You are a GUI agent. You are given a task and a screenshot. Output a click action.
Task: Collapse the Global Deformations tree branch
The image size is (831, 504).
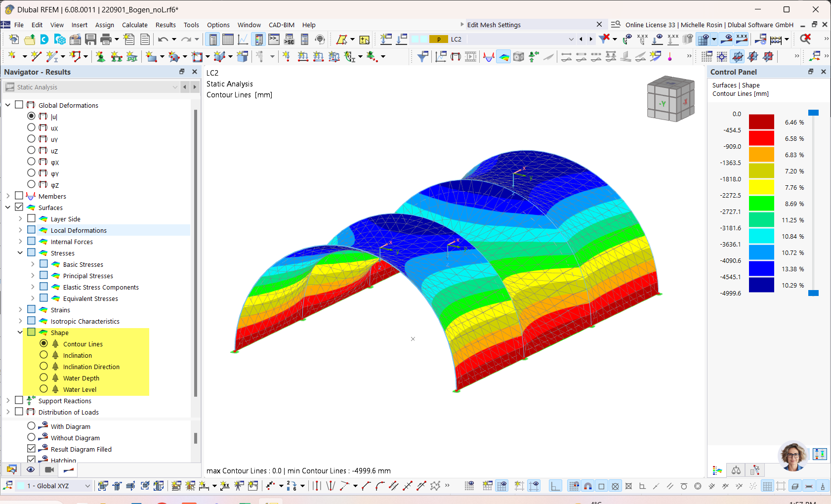(x=7, y=105)
